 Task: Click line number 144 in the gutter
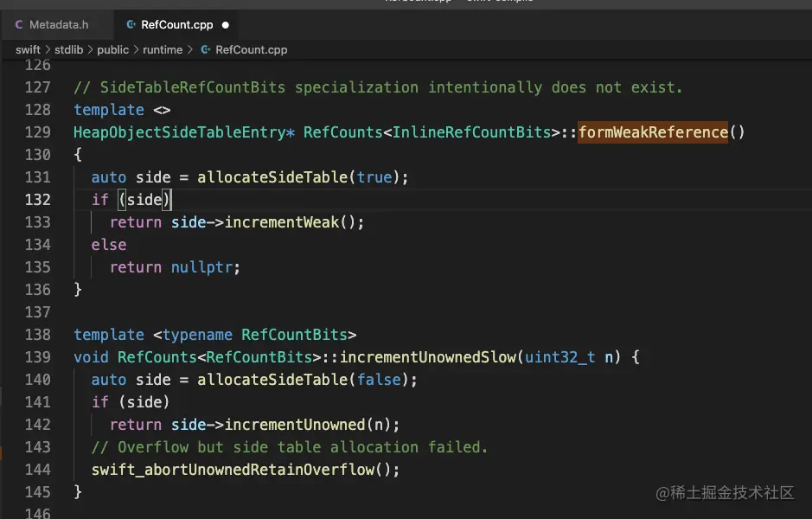pyautogui.click(x=38, y=470)
